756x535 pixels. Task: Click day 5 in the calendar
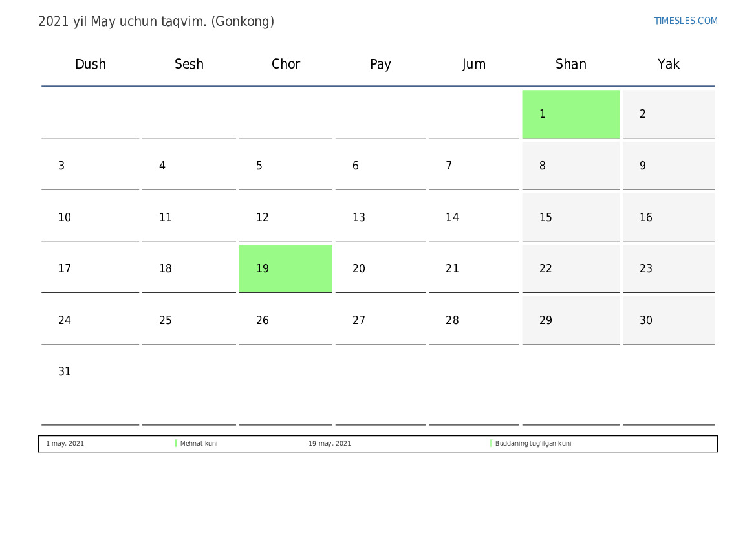pos(285,166)
